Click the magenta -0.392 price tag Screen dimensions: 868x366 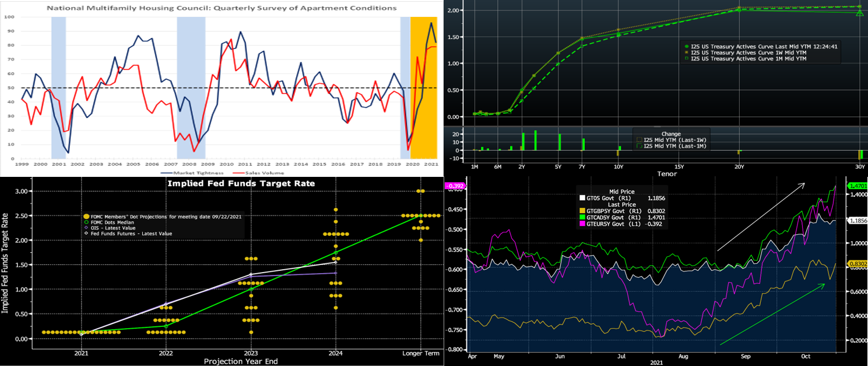454,186
